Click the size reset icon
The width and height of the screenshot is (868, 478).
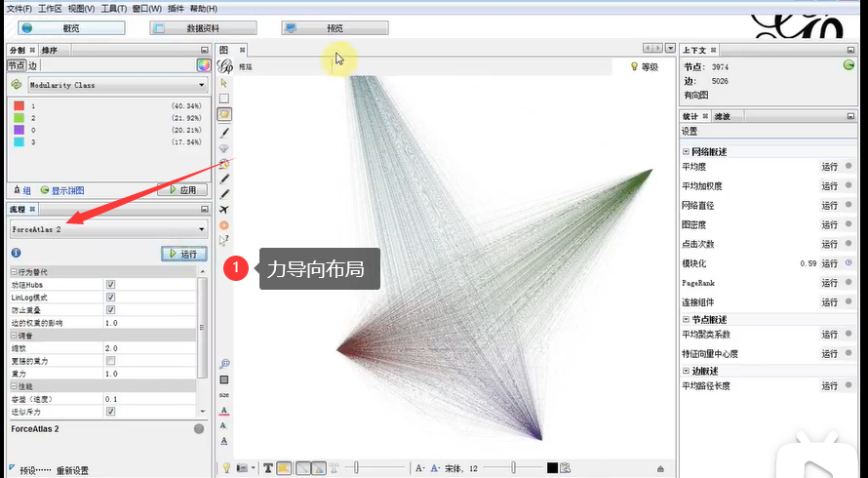[224, 395]
